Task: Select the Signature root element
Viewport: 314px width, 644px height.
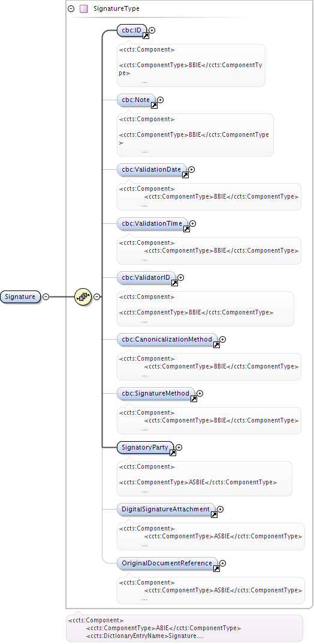Action: (x=20, y=296)
